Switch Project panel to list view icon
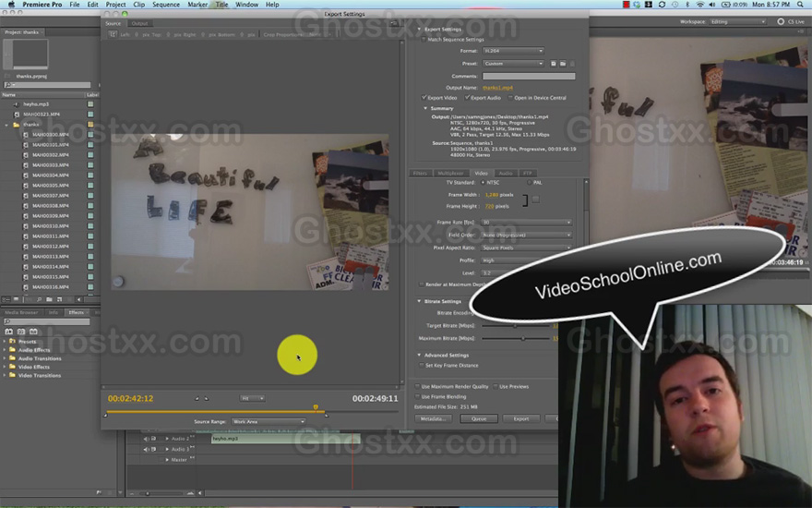Screen dimensions: 812x508 [6, 299]
